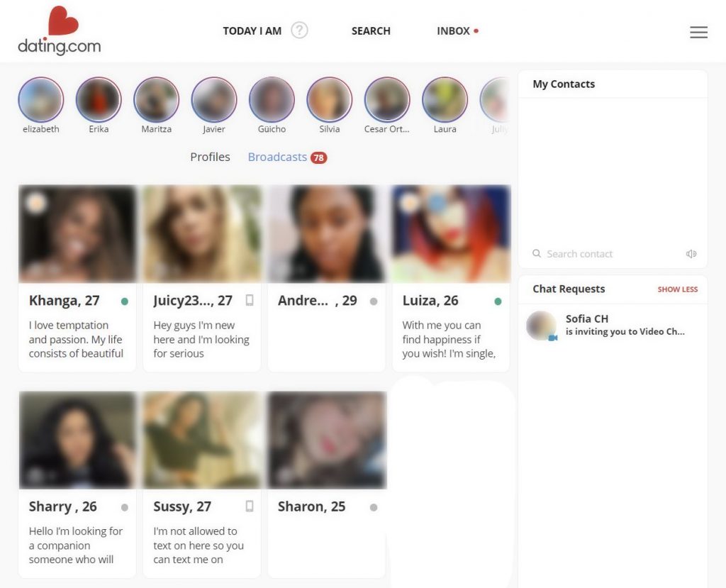Click the name Luiza, 26
The width and height of the screenshot is (726, 588).
click(430, 301)
